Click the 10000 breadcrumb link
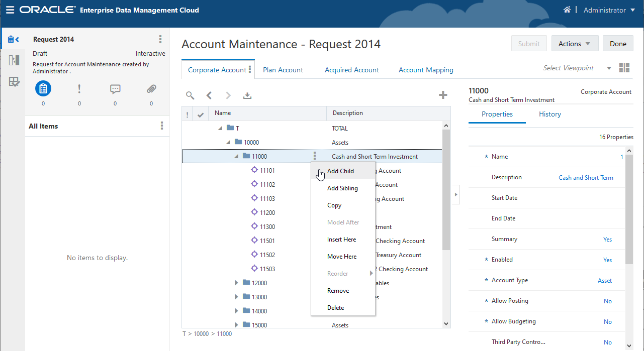Viewport: 644px width, 351px height. click(x=201, y=333)
